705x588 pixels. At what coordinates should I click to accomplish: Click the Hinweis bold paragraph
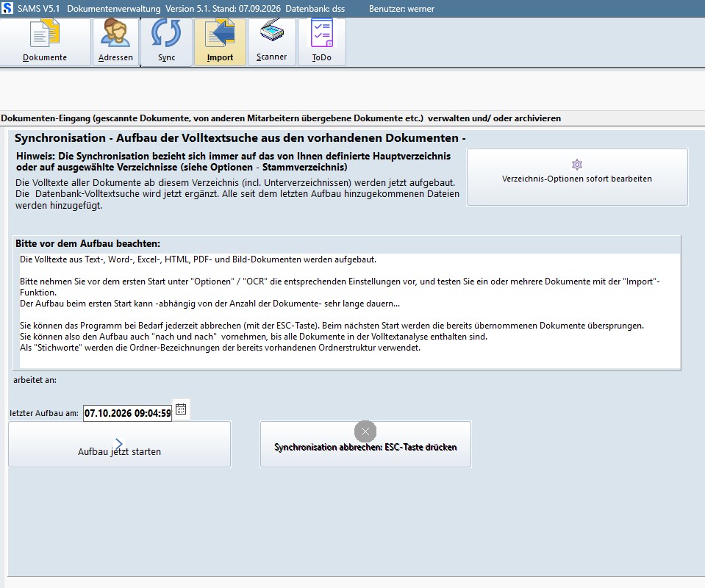233,162
